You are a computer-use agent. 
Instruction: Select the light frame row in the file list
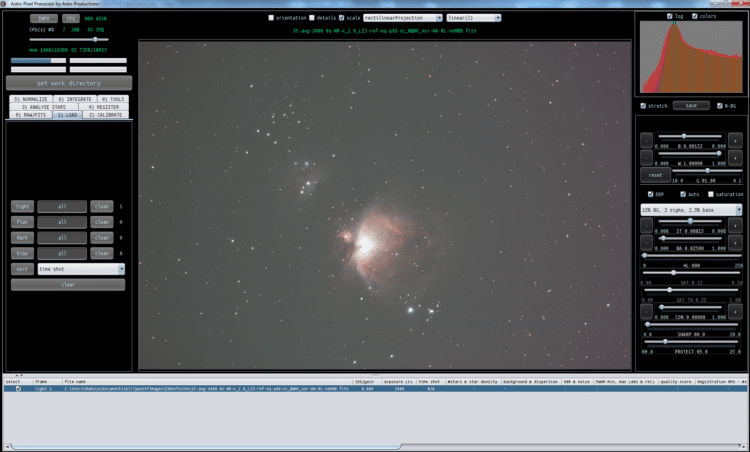tap(375, 389)
